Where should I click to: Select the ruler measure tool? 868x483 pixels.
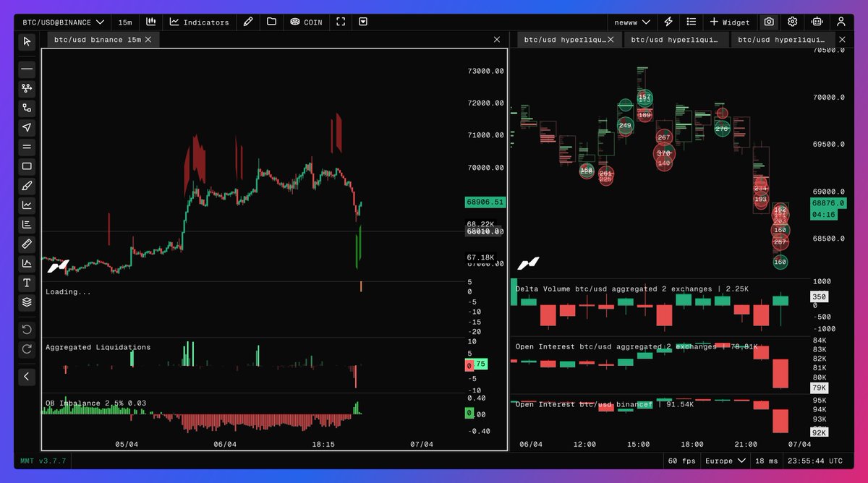[27, 244]
